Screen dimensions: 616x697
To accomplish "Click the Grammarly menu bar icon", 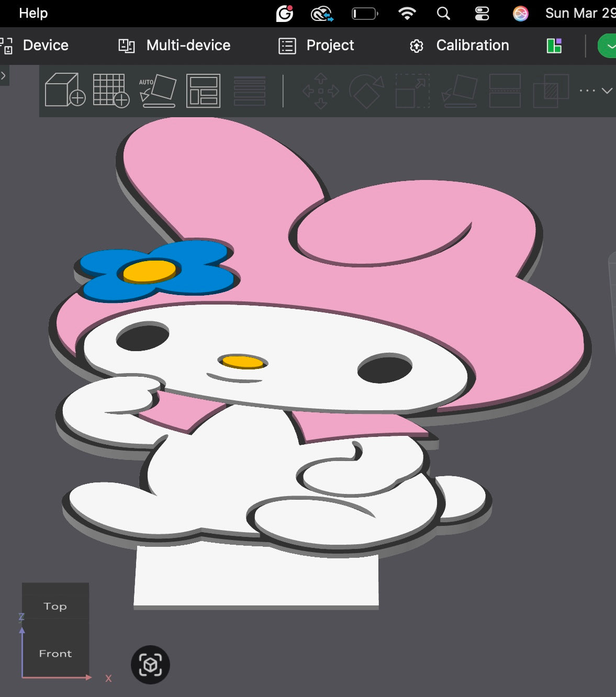I will [x=285, y=13].
